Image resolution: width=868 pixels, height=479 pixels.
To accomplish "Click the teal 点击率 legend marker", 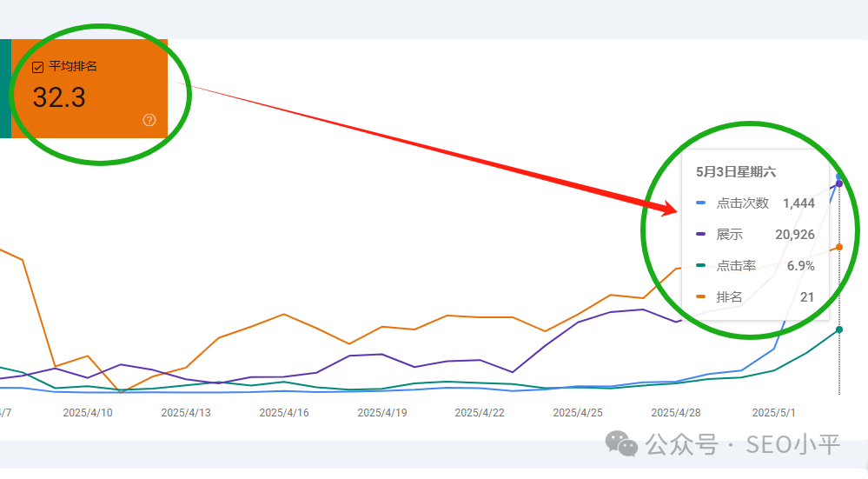I will click(701, 265).
